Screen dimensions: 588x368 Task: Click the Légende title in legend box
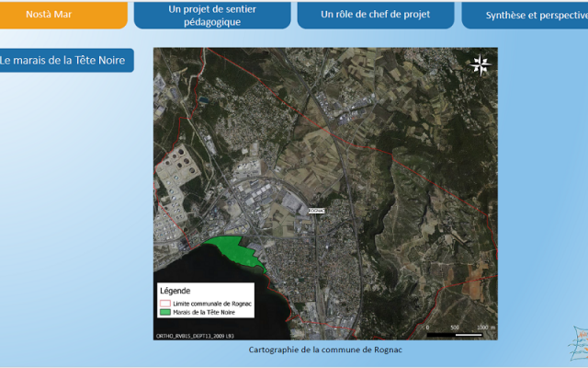175,290
